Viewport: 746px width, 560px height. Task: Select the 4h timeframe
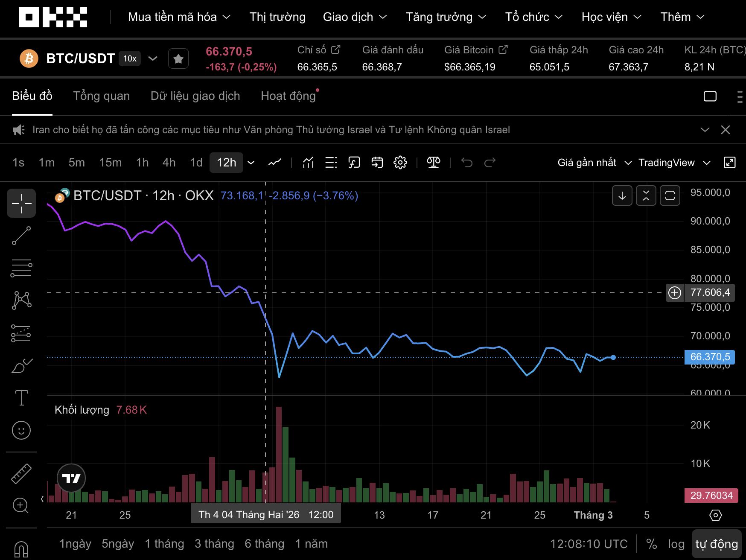169,163
